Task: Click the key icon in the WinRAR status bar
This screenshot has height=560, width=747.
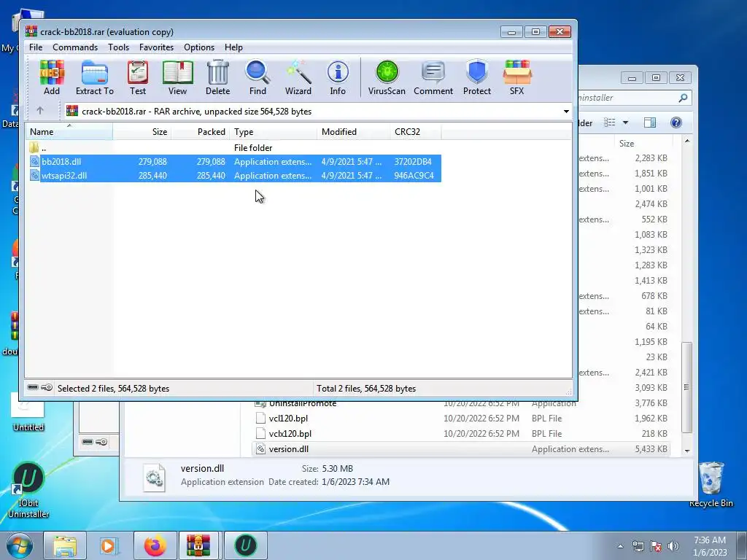Action: 47,388
